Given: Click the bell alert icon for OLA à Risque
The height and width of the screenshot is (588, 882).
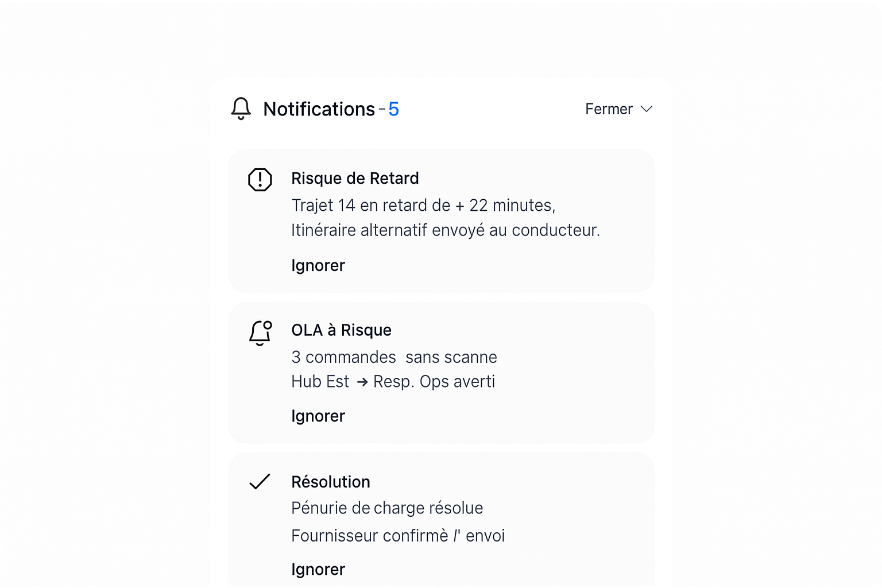Looking at the screenshot, I should click(x=260, y=333).
